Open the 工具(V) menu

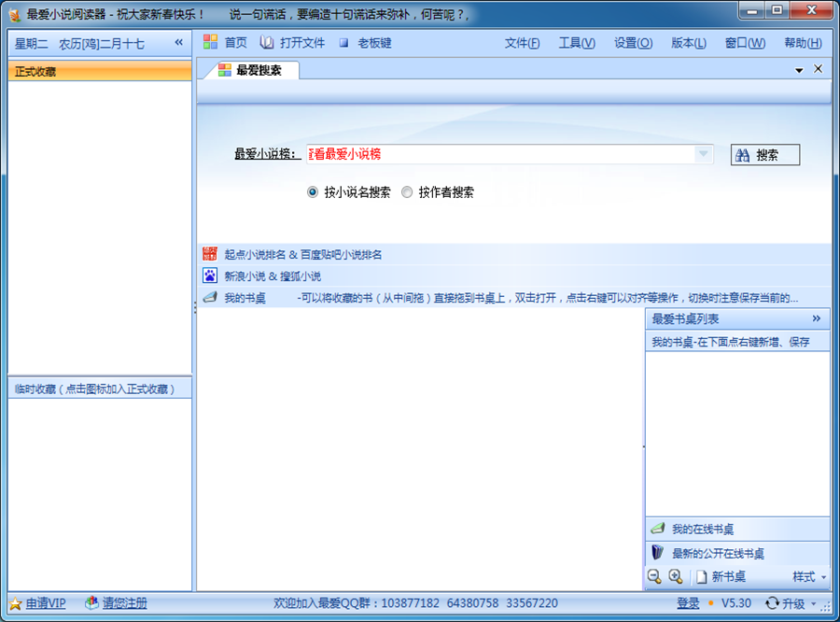tap(577, 43)
